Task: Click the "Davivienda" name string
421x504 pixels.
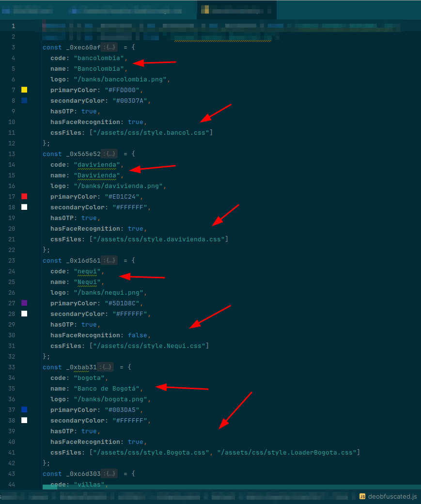Action: 97,175
